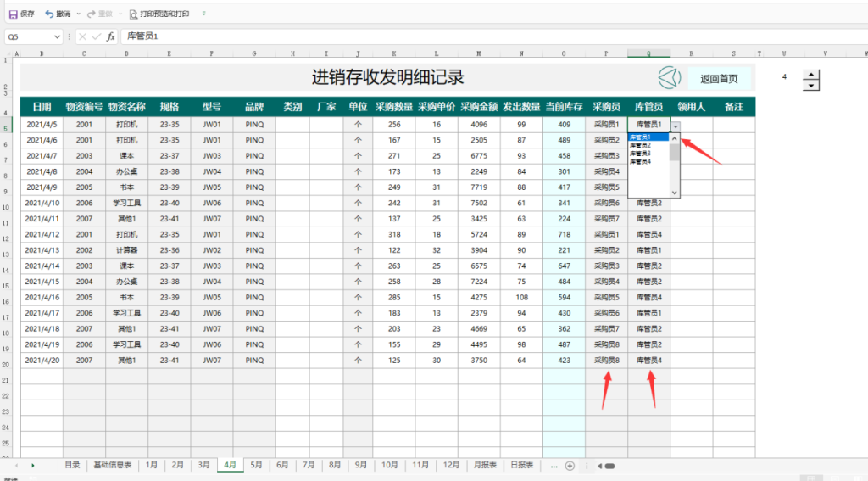Select 采购员1 cell in 2021/4/5 row
The height and width of the screenshot is (481, 868).
pyautogui.click(x=607, y=124)
